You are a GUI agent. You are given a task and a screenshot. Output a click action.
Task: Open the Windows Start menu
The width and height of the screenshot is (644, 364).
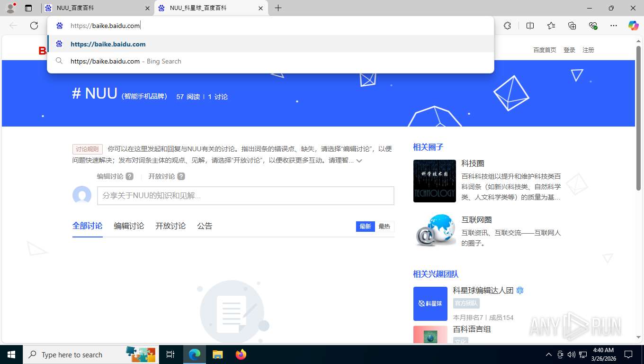pos(11,355)
